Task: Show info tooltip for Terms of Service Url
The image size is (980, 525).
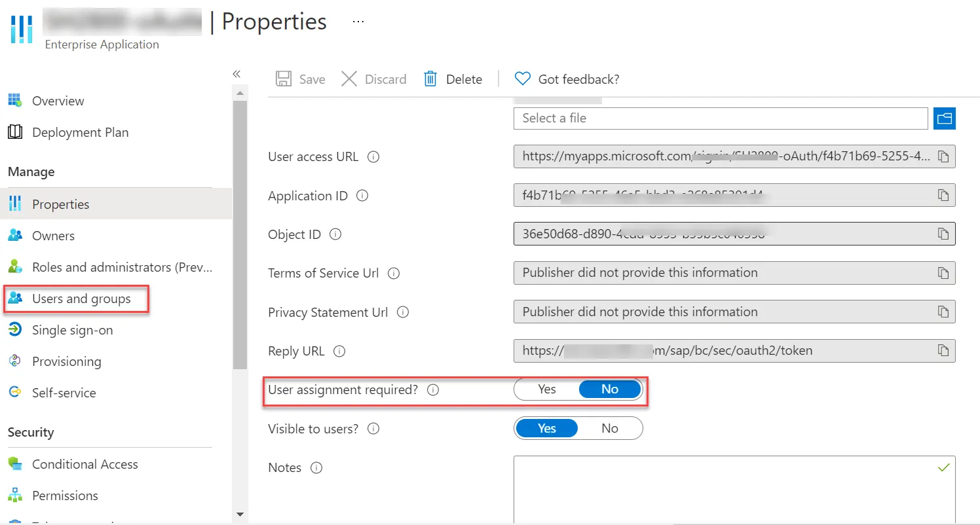Action: 394,274
